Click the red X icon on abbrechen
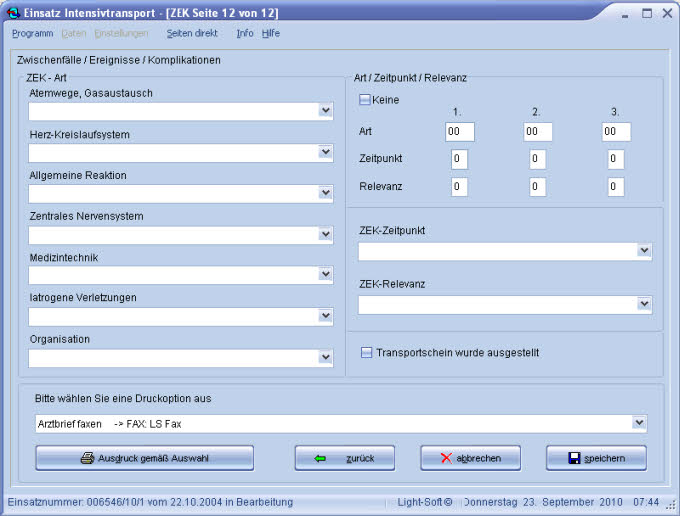Screen dimensions: 680x516 [x=446, y=458]
